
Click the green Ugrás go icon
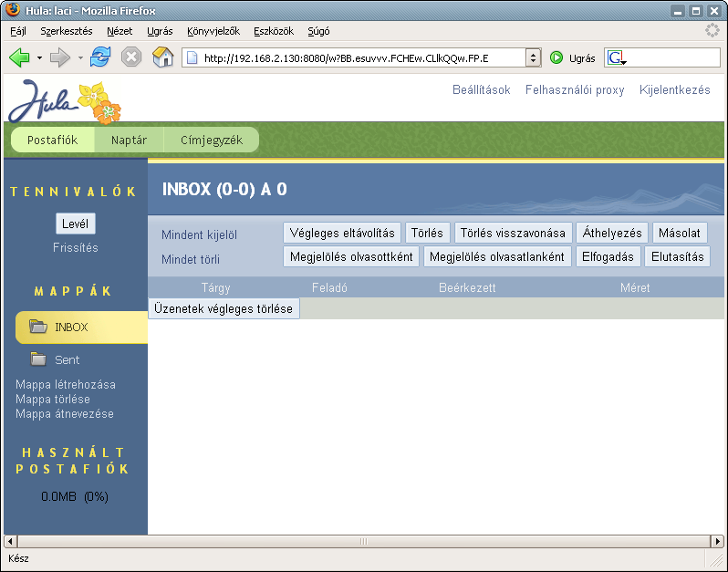pos(556,58)
